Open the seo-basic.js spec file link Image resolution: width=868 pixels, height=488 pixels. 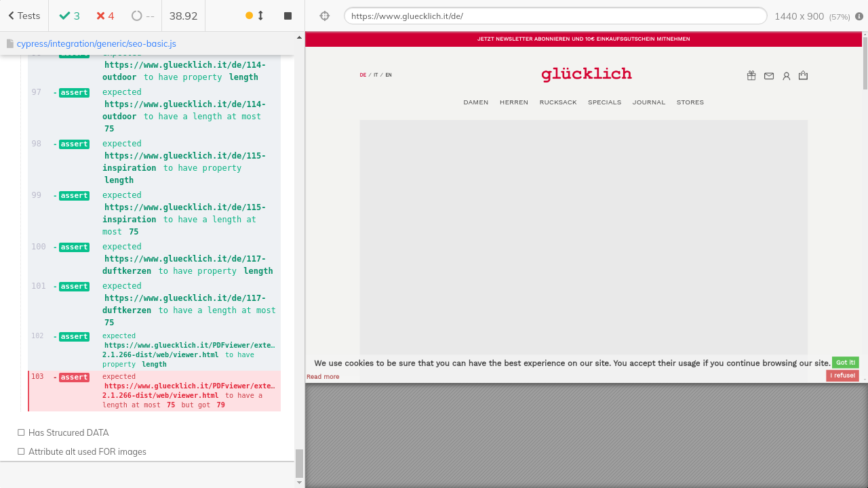[x=96, y=43]
